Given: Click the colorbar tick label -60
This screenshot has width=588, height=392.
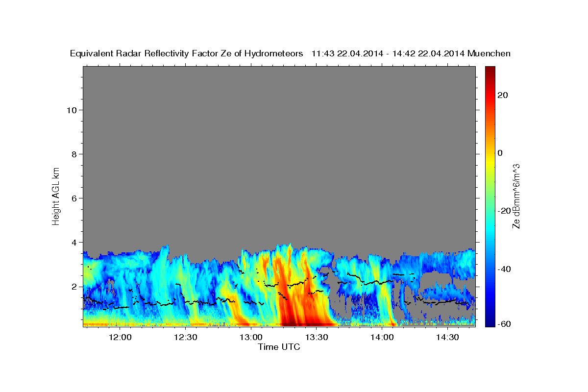Looking at the screenshot, I should 505,324.
